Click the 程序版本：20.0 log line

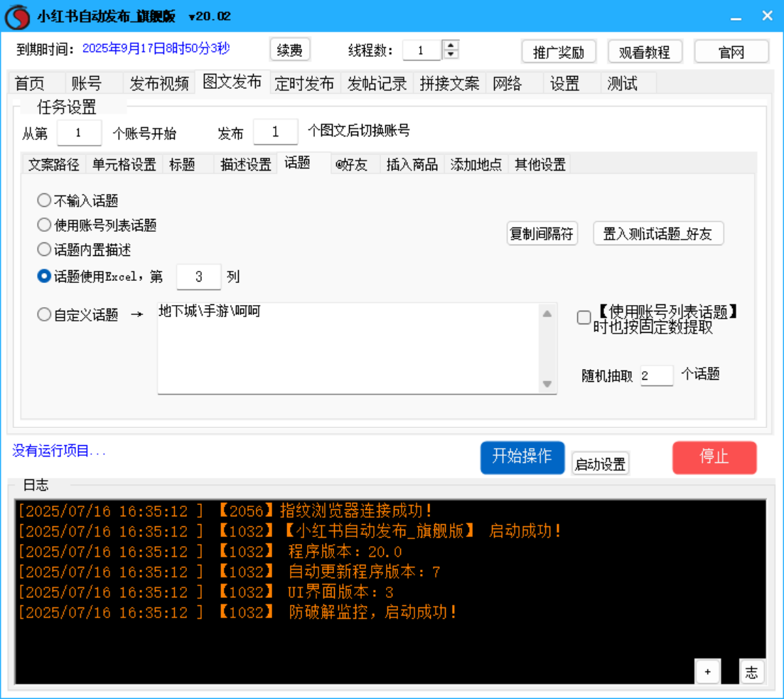(x=210, y=552)
